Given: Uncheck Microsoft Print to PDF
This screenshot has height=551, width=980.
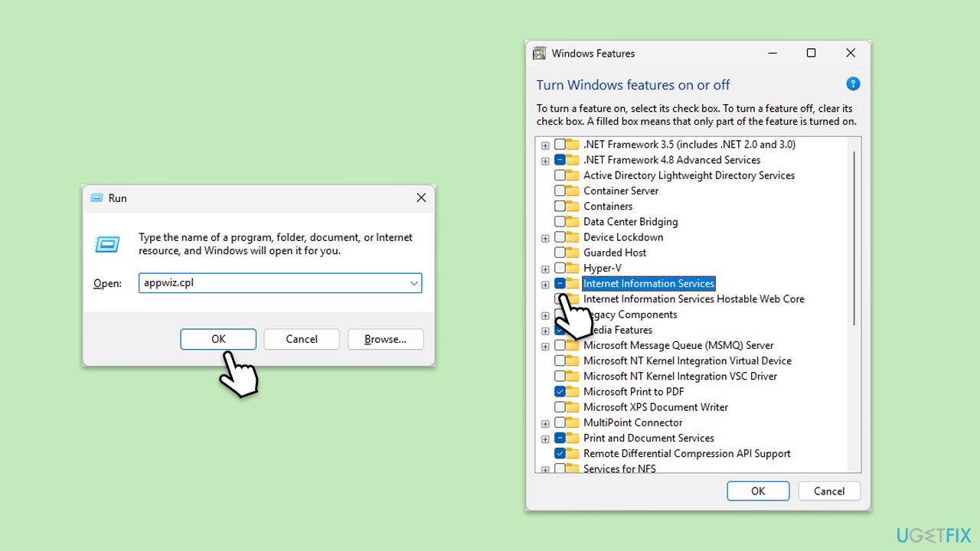Looking at the screenshot, I should 560,391.
